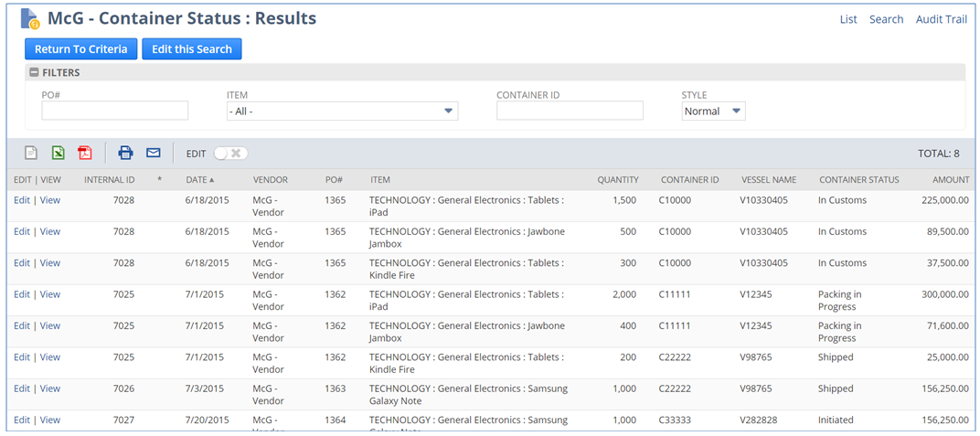
Task: Open the List menu link
Action: tap(848, 19)
